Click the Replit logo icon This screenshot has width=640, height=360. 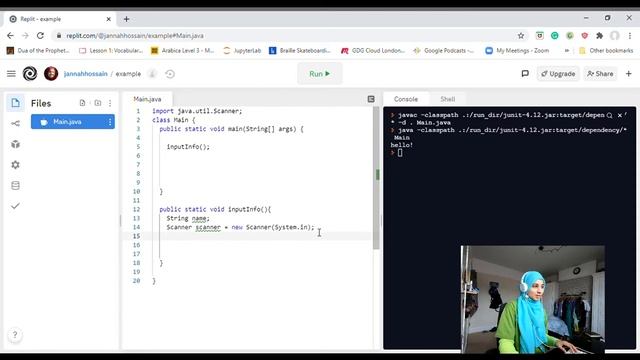[x=30, y=74]
